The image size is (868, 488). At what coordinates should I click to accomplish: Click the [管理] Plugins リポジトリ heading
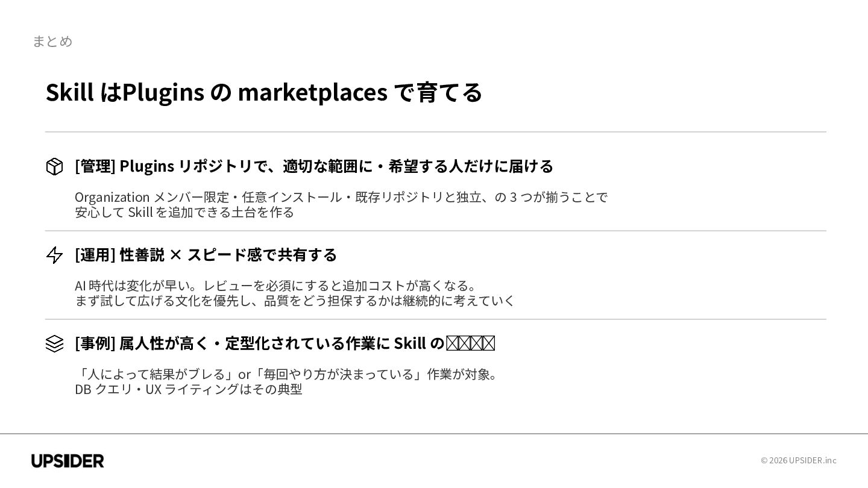[x=313, y=166]
